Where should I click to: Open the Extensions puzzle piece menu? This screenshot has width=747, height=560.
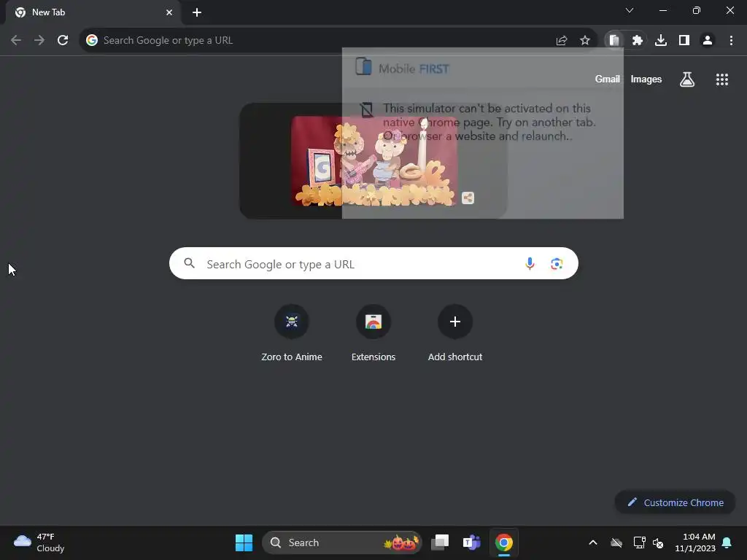point(638,41)
